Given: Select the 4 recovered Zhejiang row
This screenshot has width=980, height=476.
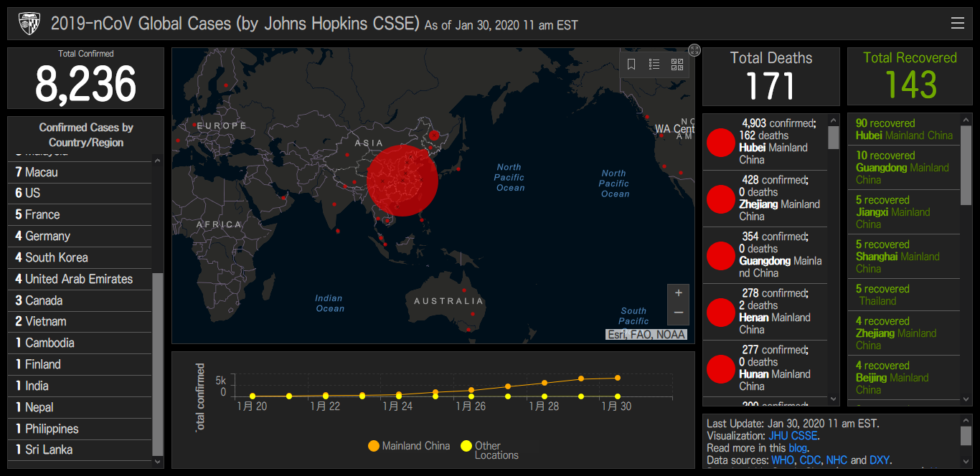Looking at the screenshot, I should coord(904,333).
